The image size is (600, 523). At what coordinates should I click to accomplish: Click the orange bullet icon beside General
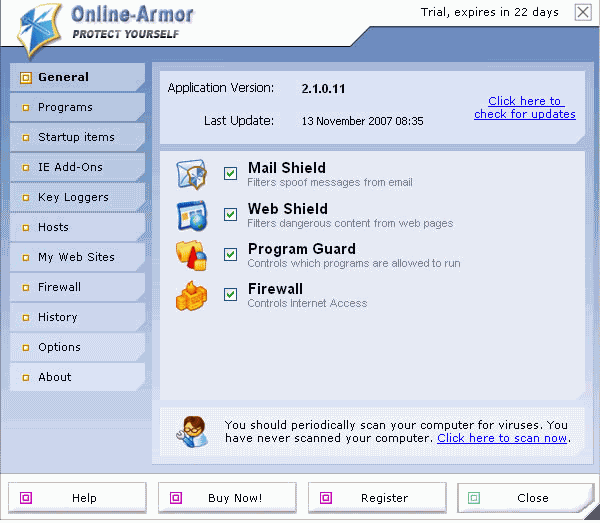pos(26,78)
